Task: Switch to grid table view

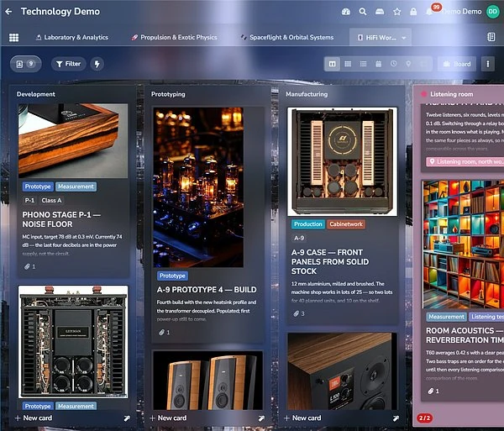Action: pyautogui.click(x=348, y=64)
